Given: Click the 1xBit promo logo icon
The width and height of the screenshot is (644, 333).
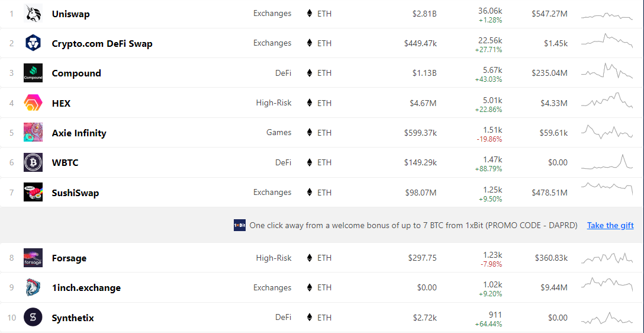Looking at the screenshot, I should 240,225.
